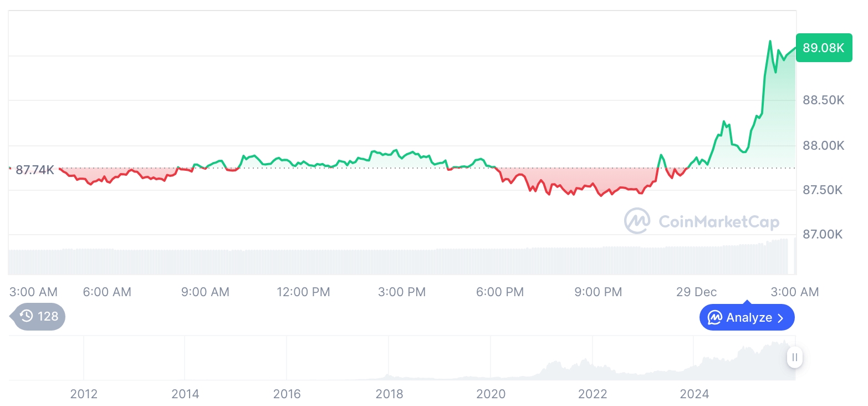The width and height of the screenshot is (868, 406).
Task: Click the 87.74K opening price label
Action: point(34,170)
